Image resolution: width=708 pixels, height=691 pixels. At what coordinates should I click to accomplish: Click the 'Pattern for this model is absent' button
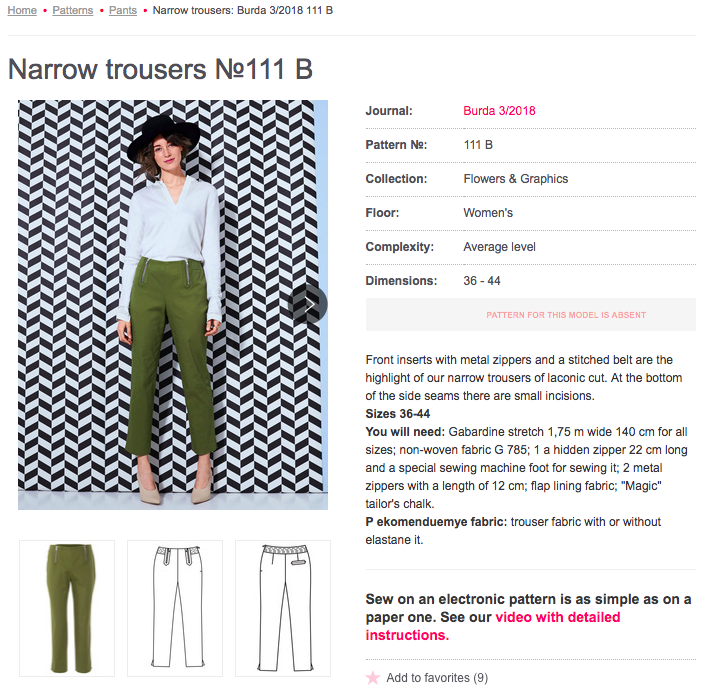click(531, 315)
